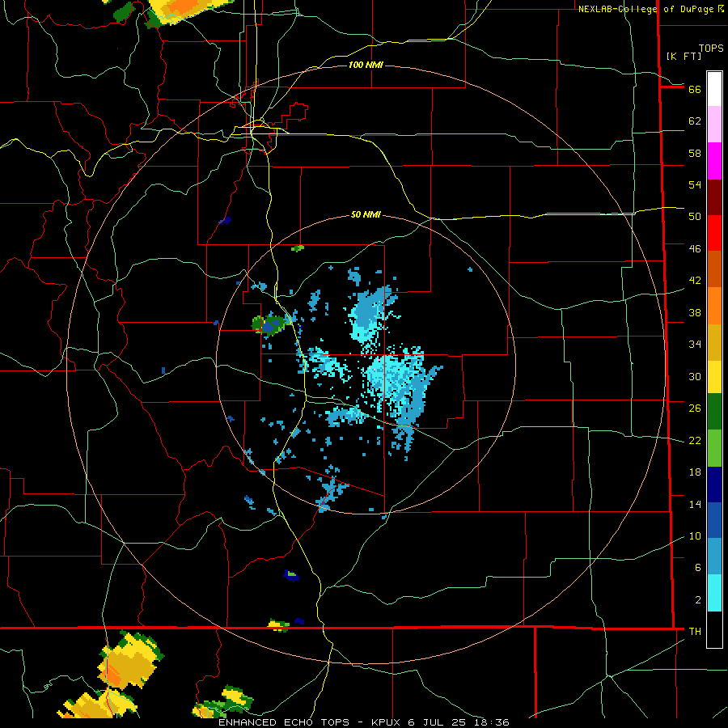Select the light green legend swatch
Screen dimensions: 728x728
click(714, 448)
